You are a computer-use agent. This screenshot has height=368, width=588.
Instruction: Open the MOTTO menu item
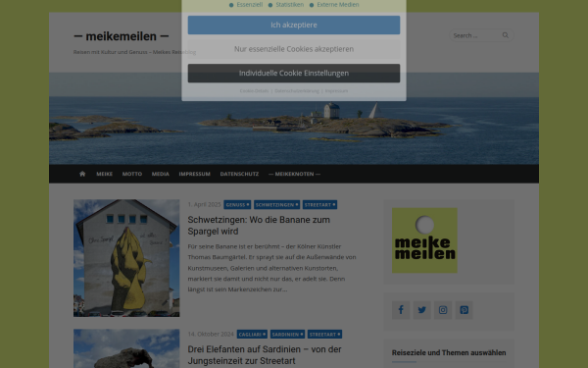point(132,174)
